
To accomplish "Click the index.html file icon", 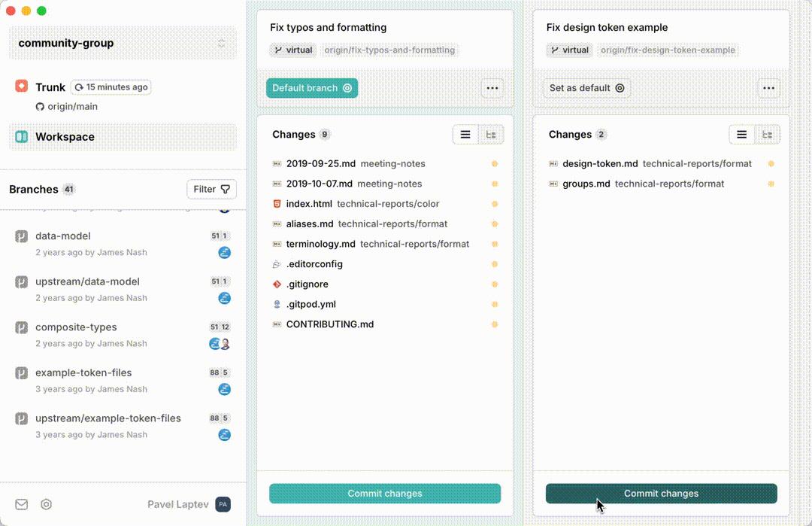I will [x=277, y=204].
